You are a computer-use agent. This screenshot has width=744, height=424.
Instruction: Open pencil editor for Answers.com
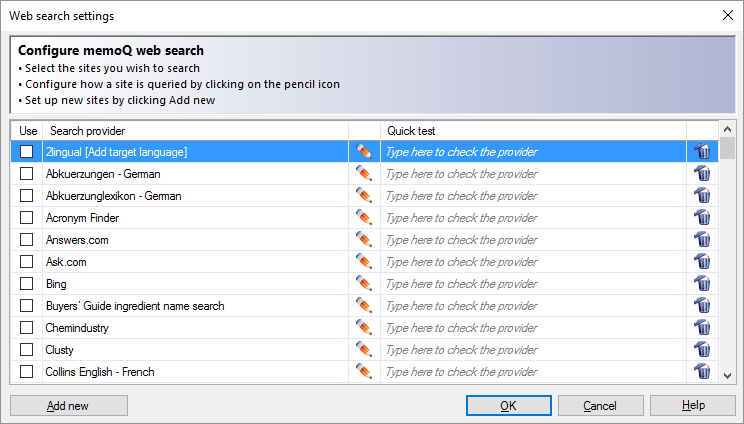364,240
